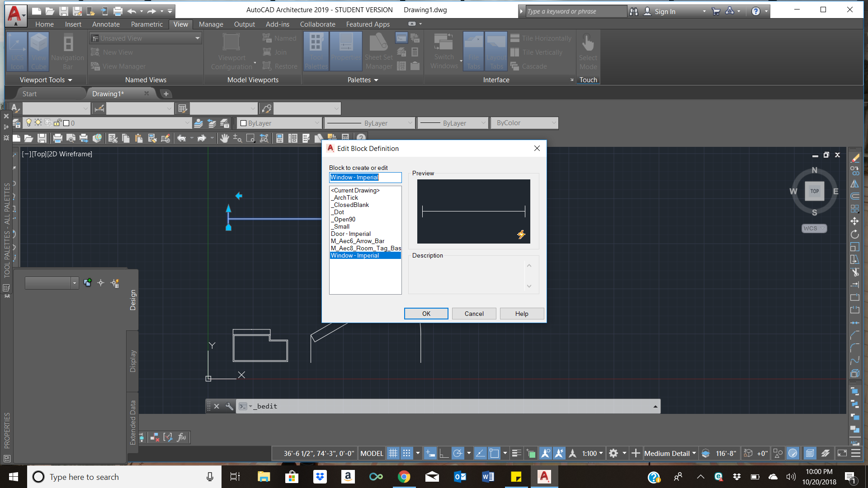
Task: Select the Pan tool in the toolbar
Action: [x=225, y=138]
